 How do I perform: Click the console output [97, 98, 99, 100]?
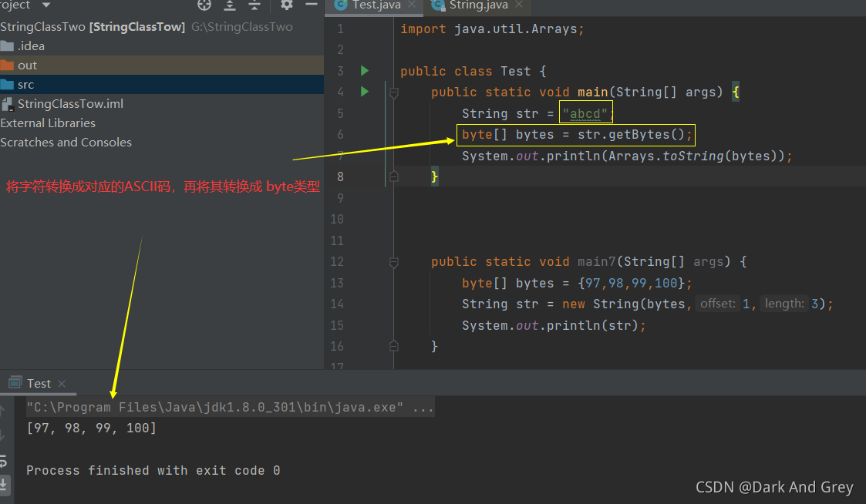point(92,428)
